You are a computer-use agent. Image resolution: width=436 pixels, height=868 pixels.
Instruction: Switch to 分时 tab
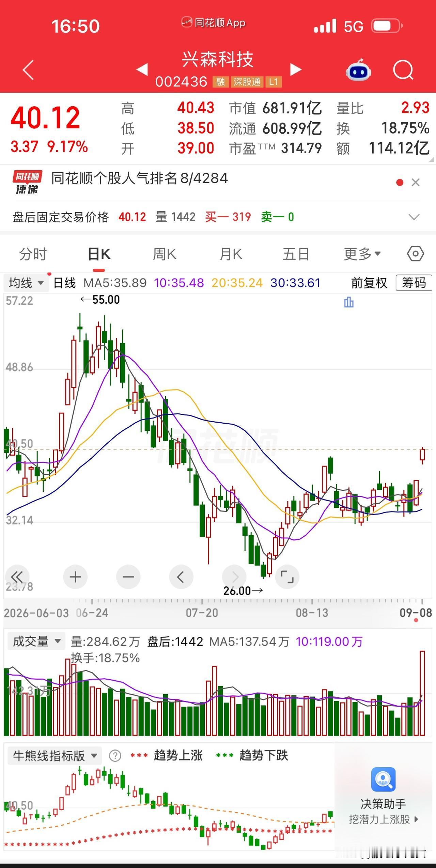coord(33,254)
